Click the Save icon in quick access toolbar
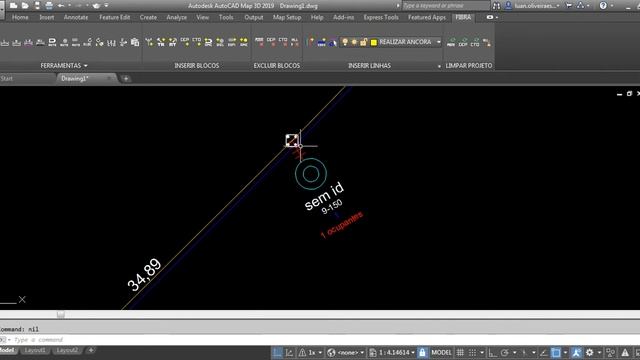 [x=37, y=6]
